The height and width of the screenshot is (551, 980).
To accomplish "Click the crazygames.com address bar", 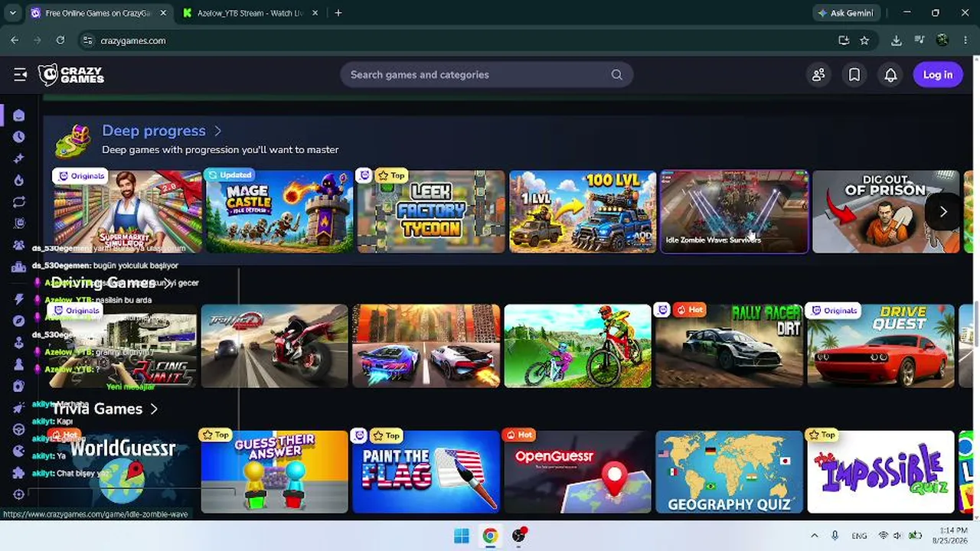I will [459, 41].
